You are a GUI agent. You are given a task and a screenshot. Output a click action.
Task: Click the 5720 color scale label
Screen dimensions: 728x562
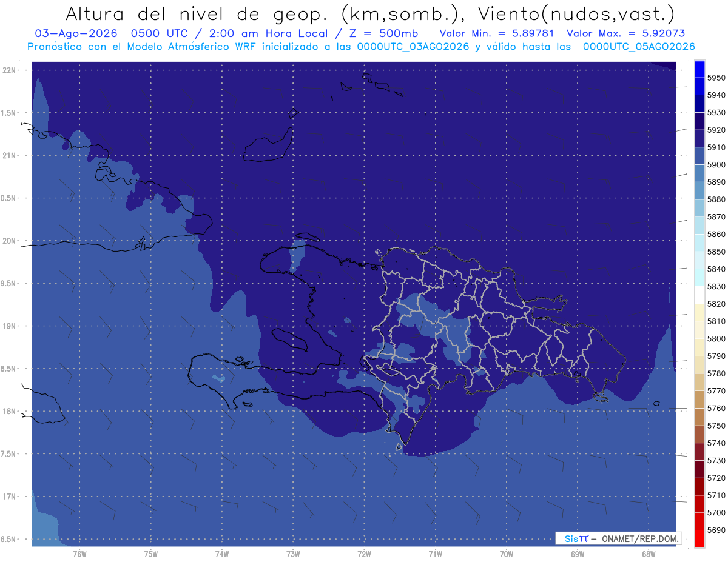[716, 478]
